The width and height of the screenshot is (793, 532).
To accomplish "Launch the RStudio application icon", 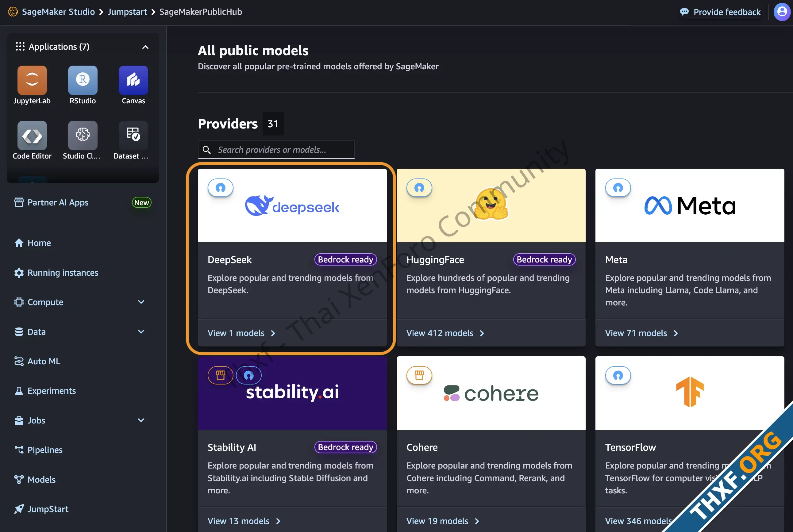I will coord(83,80).
